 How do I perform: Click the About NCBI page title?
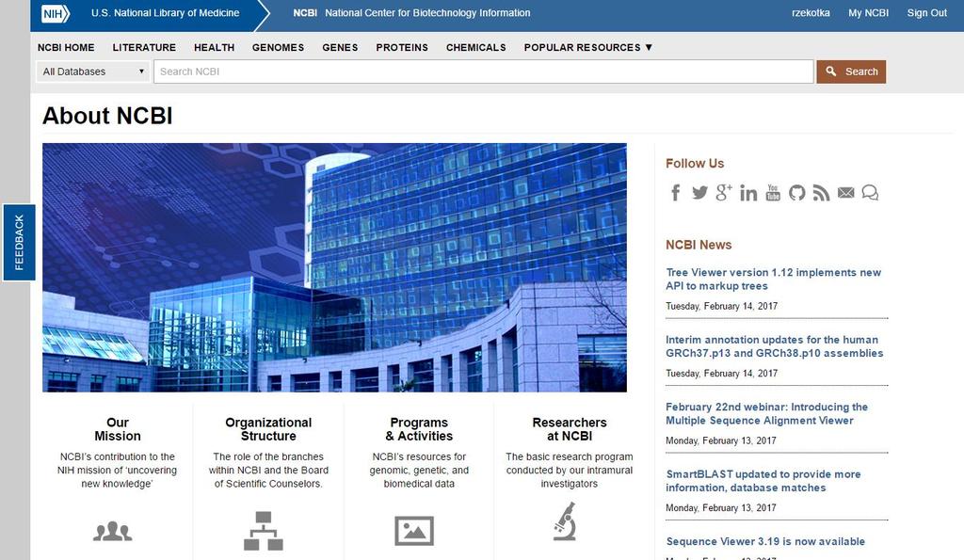[107, 116]
